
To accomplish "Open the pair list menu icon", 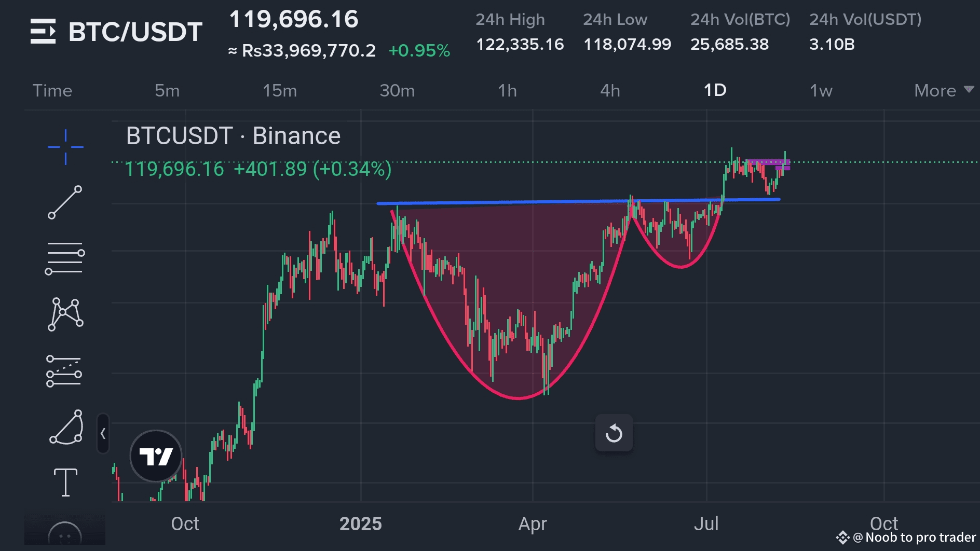I will pyautogui.click(x=43, y=31).
